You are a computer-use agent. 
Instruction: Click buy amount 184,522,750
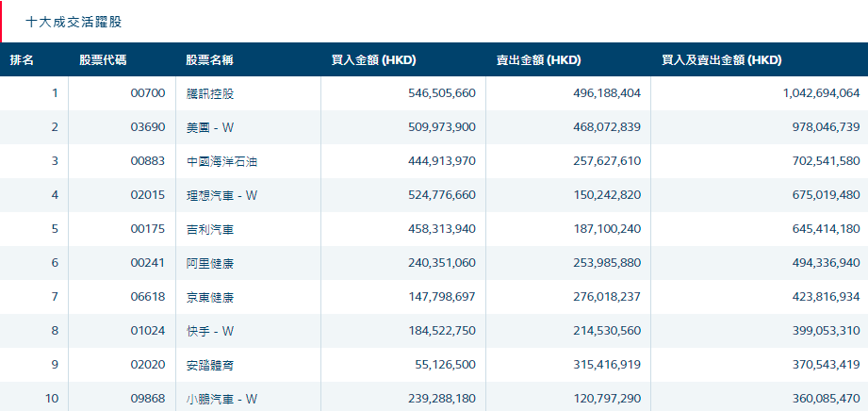pos(442,331)
